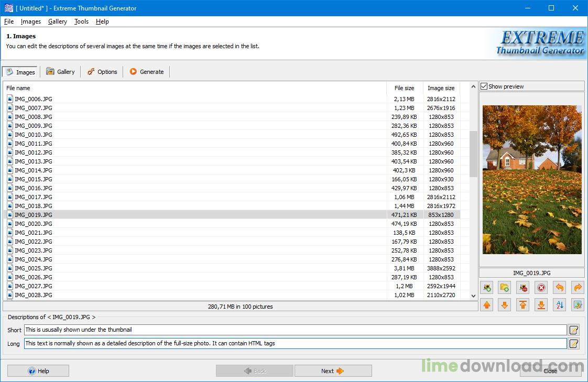This screenshot has width=588, height=382.
Task: Sort images alphabetically with A-Z icon
Action: [559, 305]
